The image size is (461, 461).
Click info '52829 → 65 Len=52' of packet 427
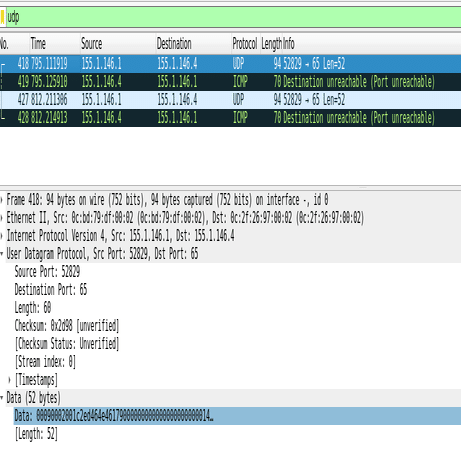(x=314, y=100)
